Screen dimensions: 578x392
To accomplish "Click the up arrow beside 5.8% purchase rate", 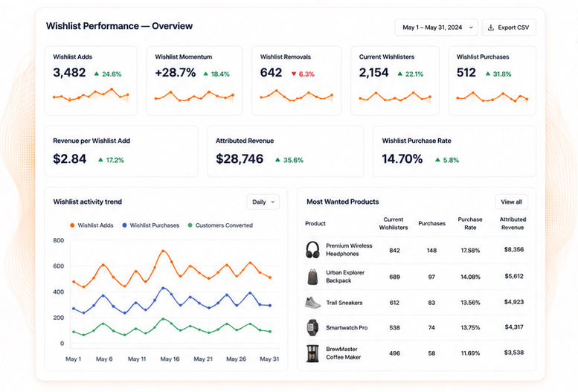I will click(437, 160).
